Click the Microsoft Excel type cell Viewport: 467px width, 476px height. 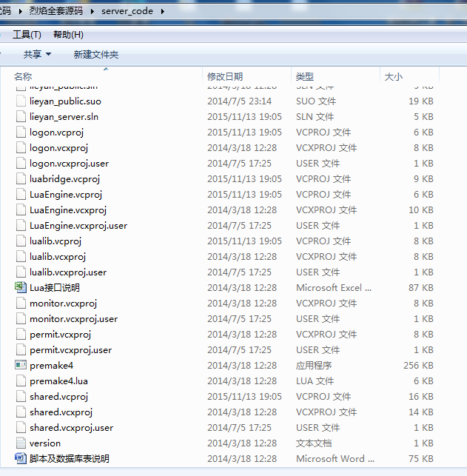click(334, 287)
